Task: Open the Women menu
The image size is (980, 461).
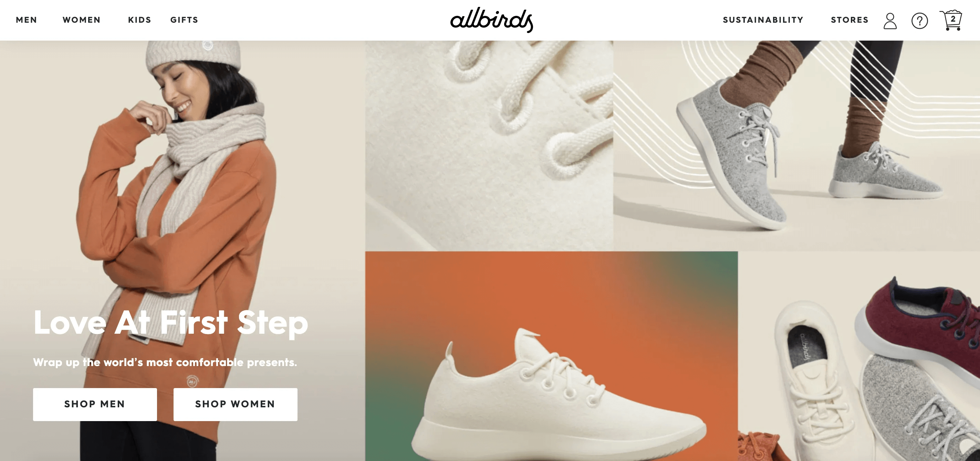Action: point(82,20)
